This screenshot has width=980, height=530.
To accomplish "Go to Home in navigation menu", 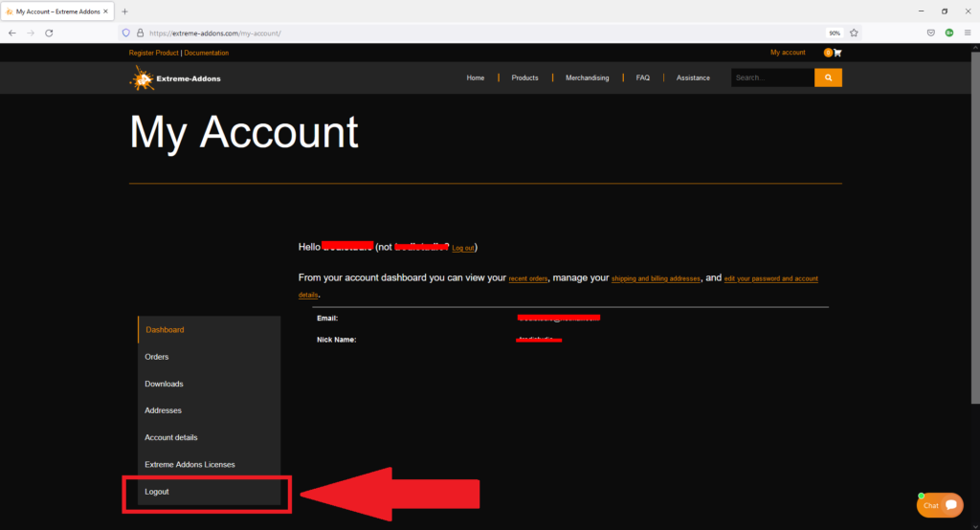I will tap(475, 78).
